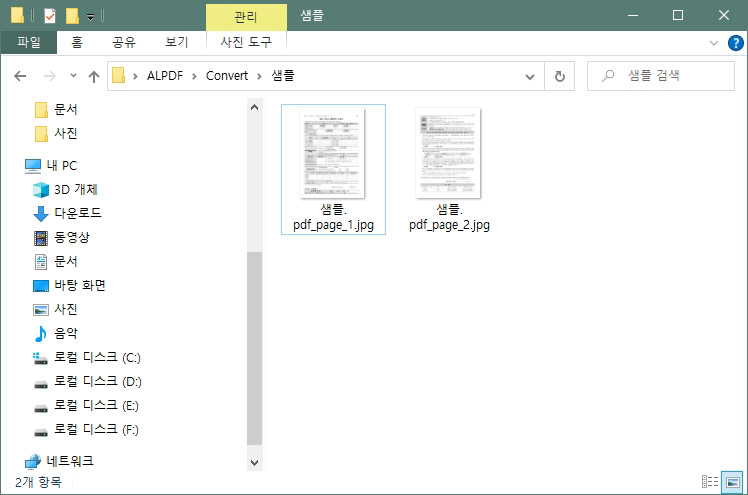The height and width of the screenshot is (495, 748).
Task: Click the 샘플.pdf_page_1.jpg file name
Action: click(333, 217)
